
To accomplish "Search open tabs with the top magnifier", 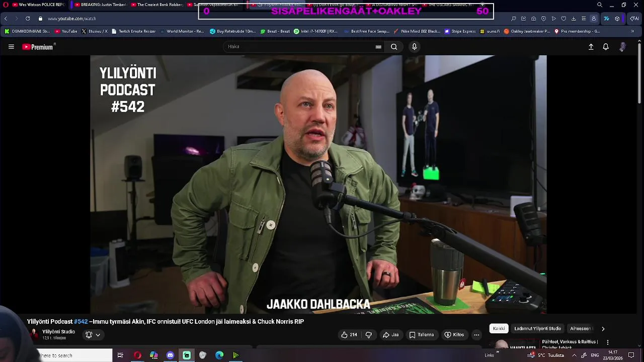I will (600, 5).
